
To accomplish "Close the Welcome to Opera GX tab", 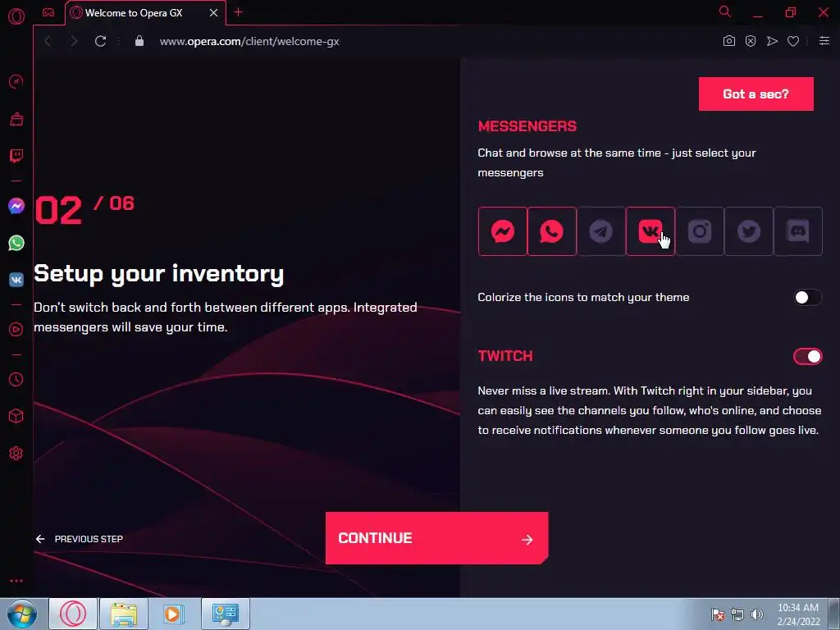I will (x=214, y=13).
